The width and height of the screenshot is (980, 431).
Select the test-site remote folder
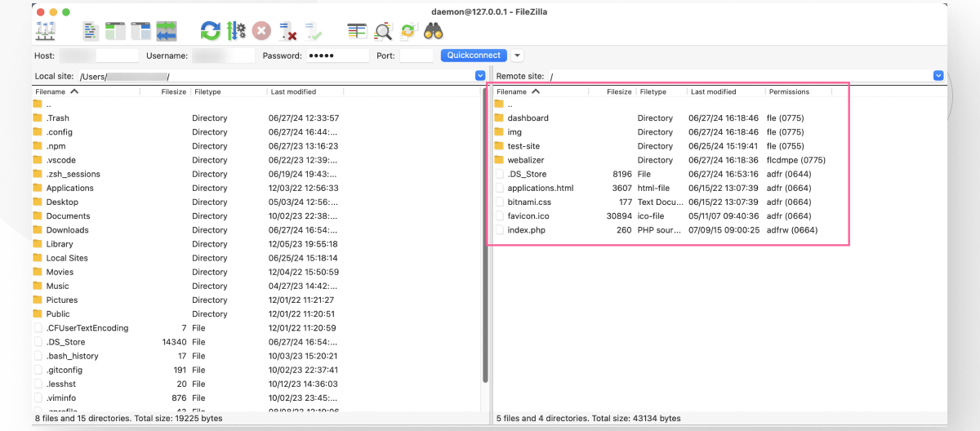click(523, 146)
